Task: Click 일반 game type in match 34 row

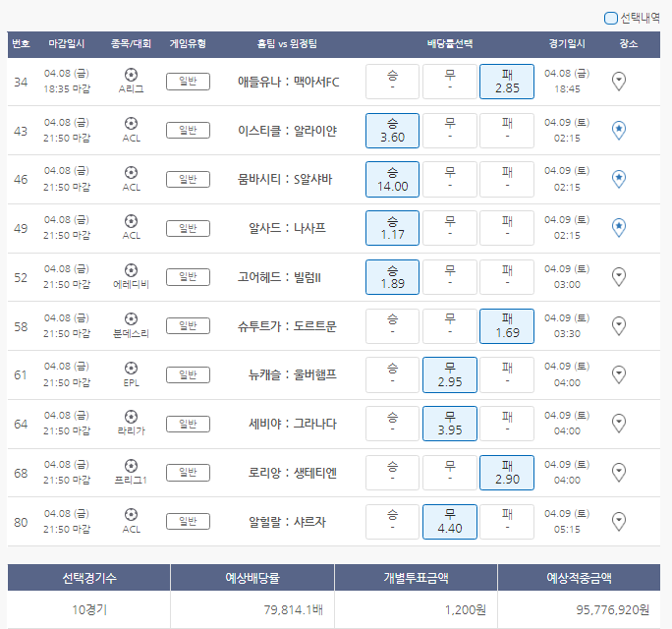Action: (x=188, y=82)
